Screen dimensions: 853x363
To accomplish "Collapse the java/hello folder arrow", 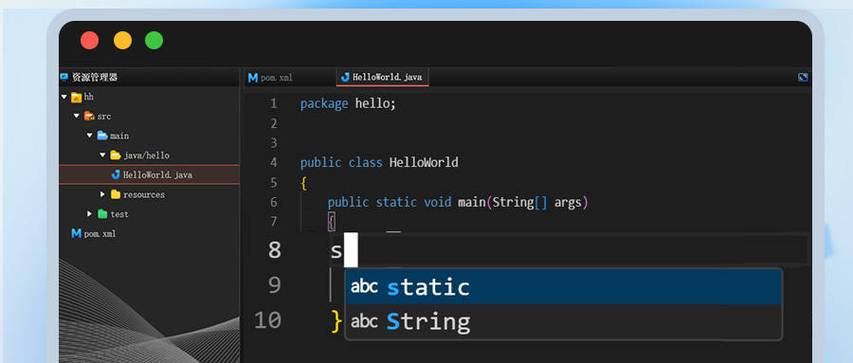I will (103, 155).
